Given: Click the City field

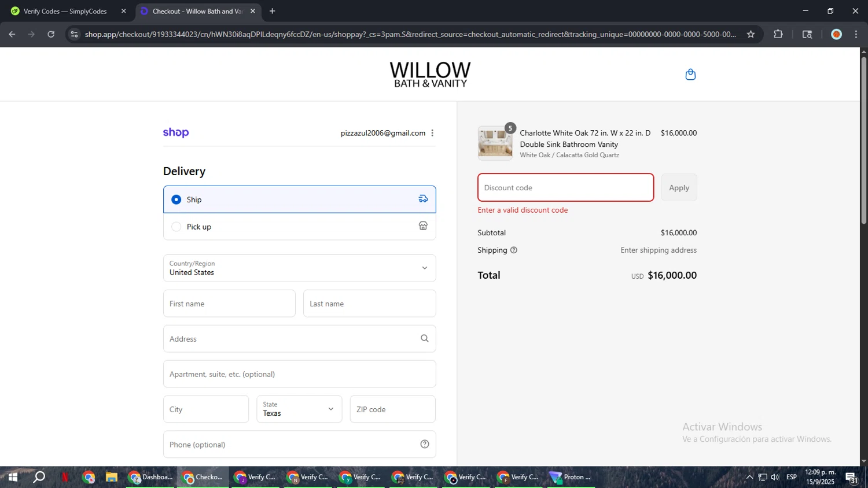Looking at the screenshot, I should coord(206,409).
